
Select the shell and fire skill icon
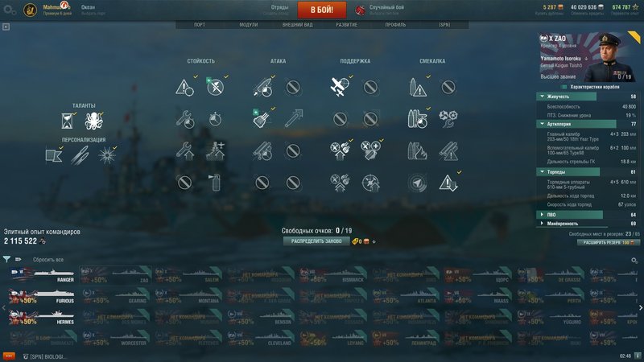pyautogui.click(x=417, y=151)
